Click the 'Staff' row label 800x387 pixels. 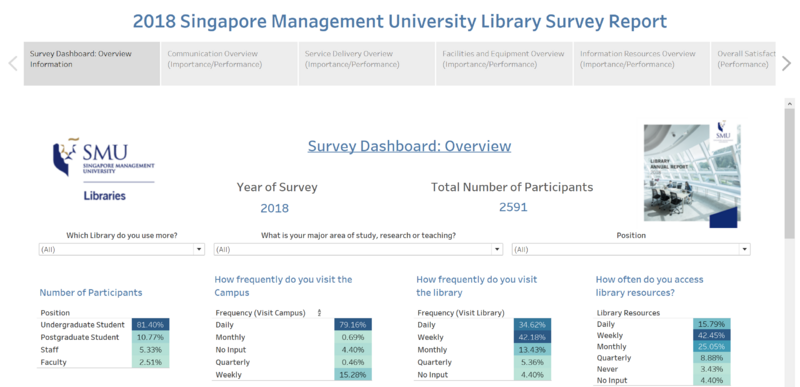point(49,350)
